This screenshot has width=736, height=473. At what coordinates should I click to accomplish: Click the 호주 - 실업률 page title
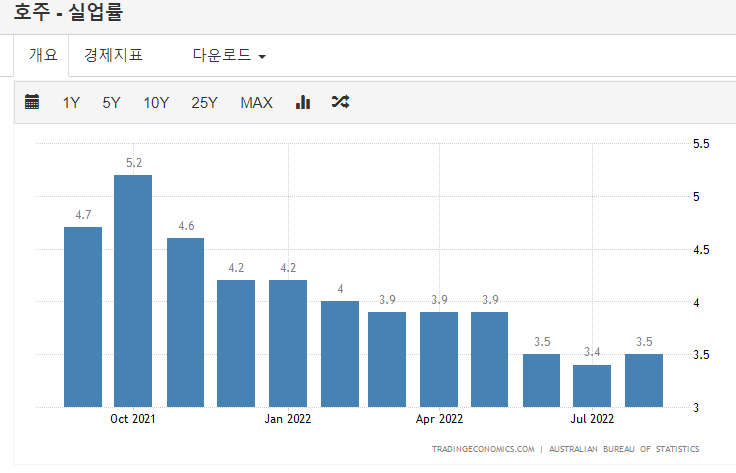point(69,12)
